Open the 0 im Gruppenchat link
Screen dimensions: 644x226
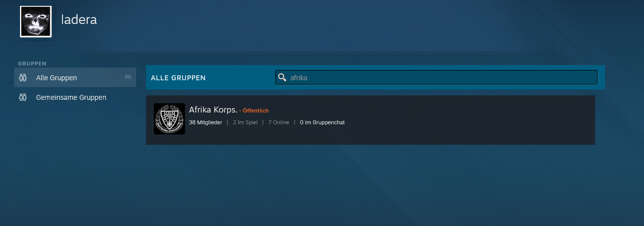click(322, 122)
